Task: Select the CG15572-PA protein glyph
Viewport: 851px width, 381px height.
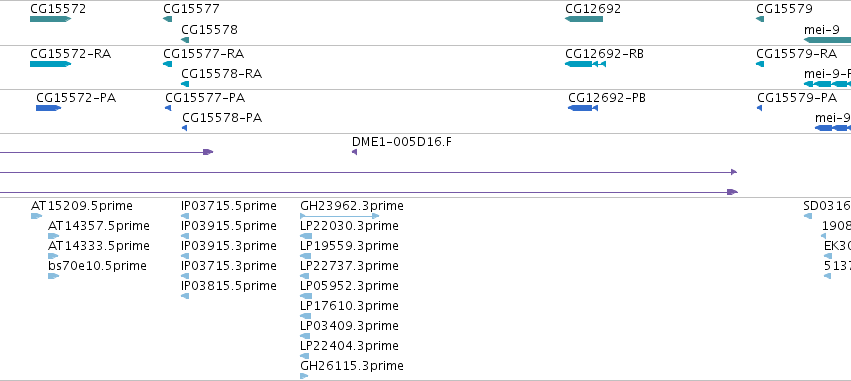Action: pos(48,108)
